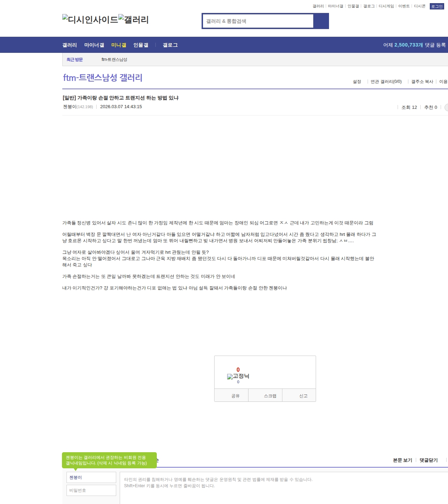Open the recently visited ftm-트랜스남성 link
This screenshot has width=448, height=504.
coord(114,59)
